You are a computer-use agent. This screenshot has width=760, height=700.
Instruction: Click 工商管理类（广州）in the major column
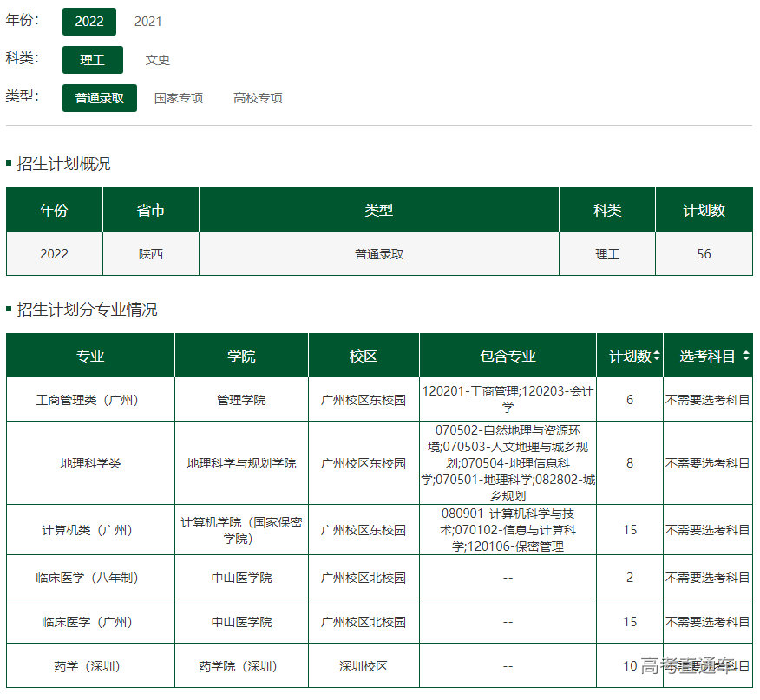tap(89, 399)
